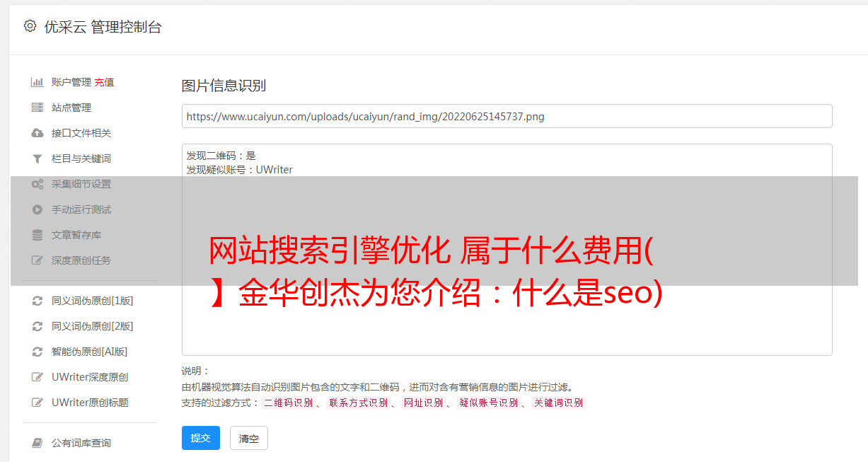Click the book icon for 公有词库查询

click(x=37, y=443)
